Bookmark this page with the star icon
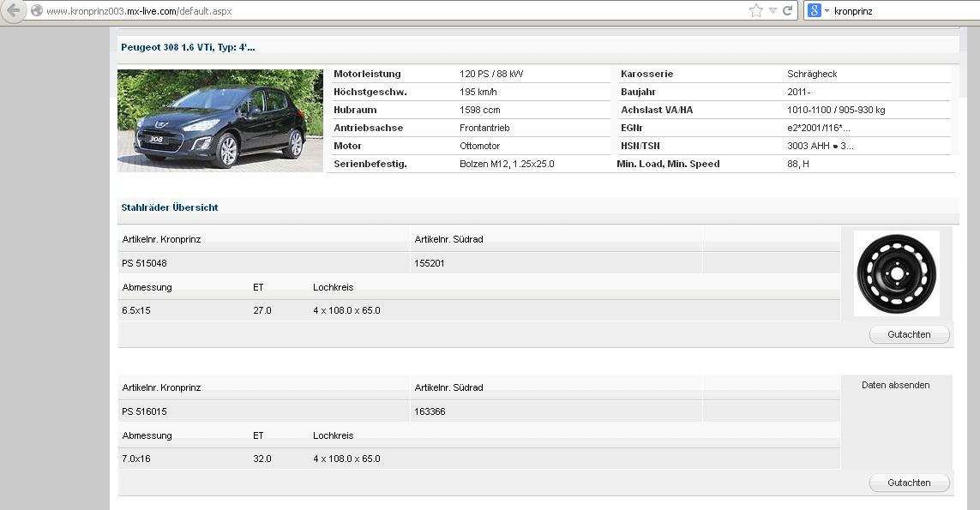 (x=755, y=11)
